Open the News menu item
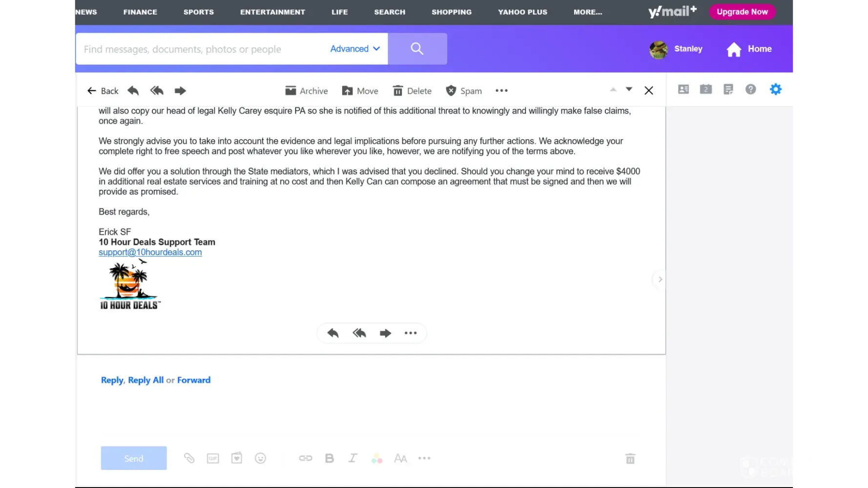This screenshot has width=868, height=488. tap(86, 12)
